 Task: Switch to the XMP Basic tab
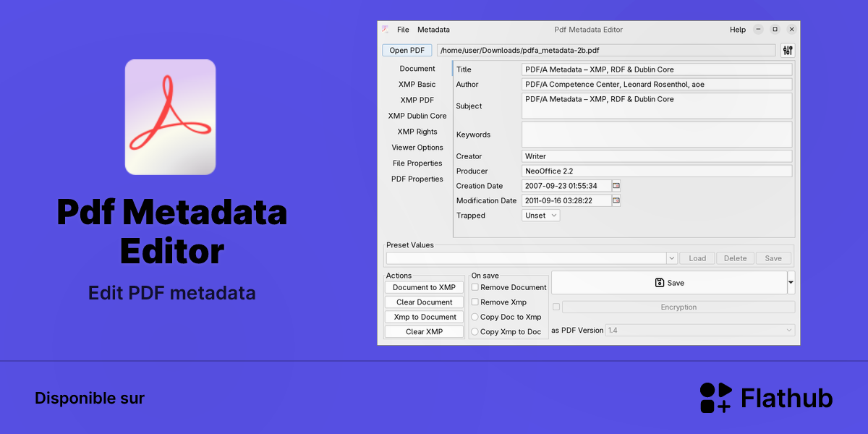[417, 85]
